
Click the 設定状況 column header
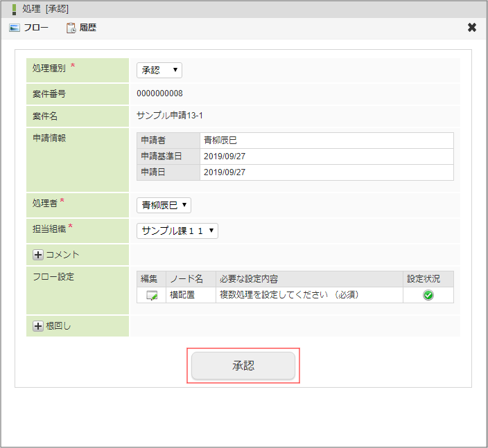[x=428, y=279]
